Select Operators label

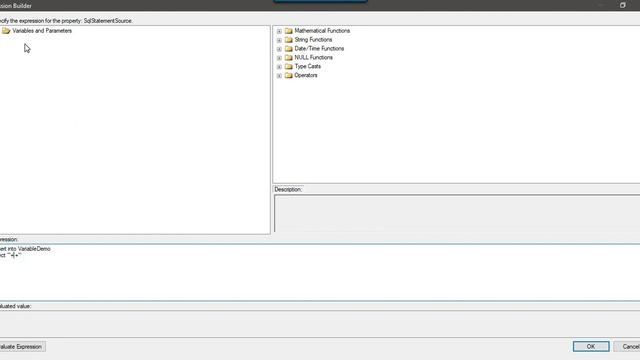click(306, 76)
